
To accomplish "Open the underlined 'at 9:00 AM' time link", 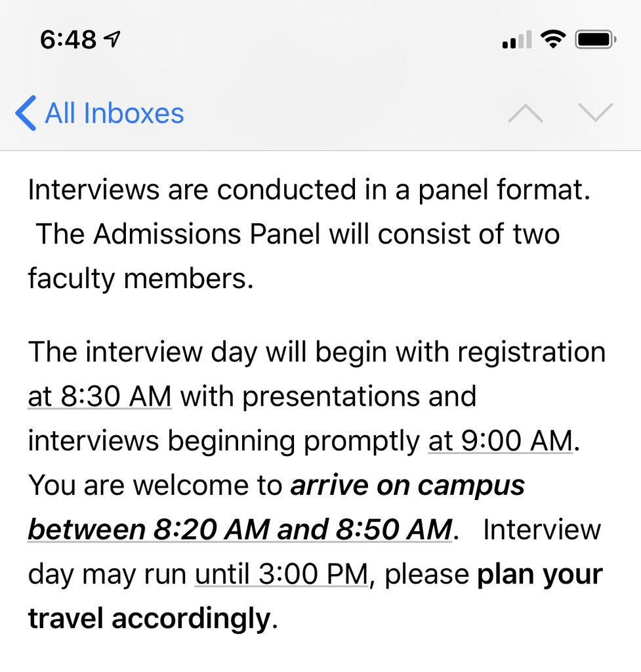I will click(501, 440).
